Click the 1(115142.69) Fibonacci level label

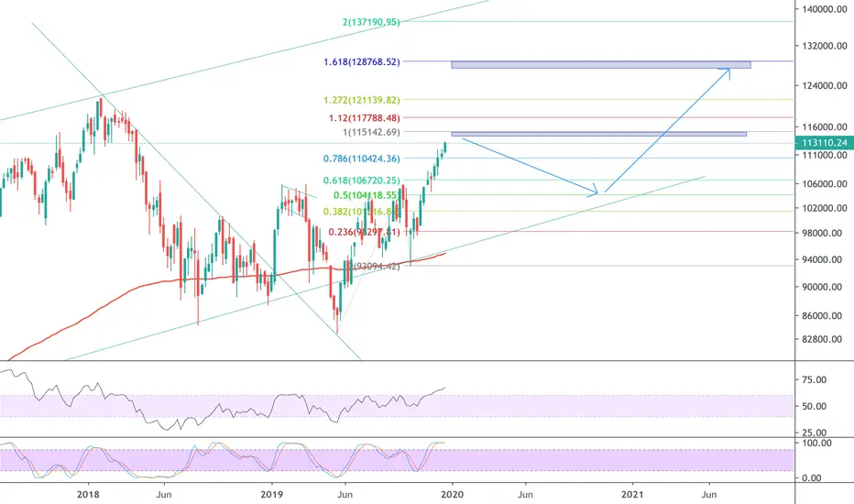(371, 132)
